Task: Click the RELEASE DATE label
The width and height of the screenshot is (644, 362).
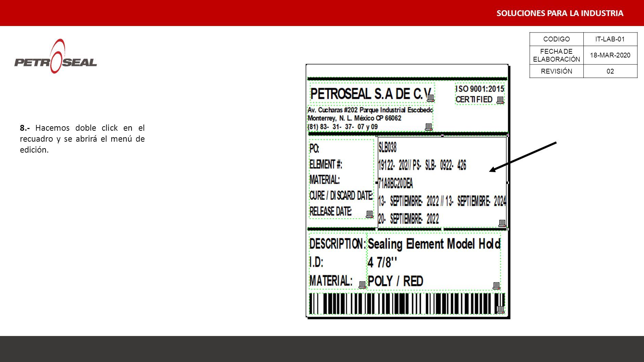Action: coord(330,211)
